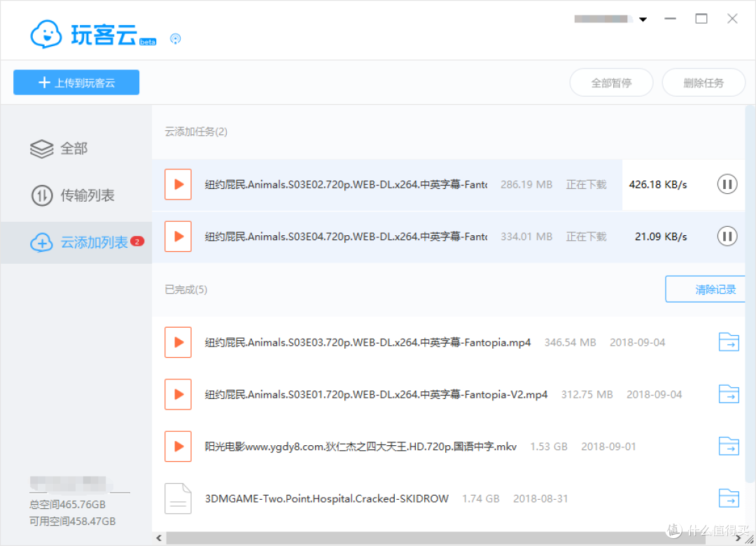Click the cloud-plus icon beside 云添加列表
Image resolution: width=756 pixels, height=546 pixels.
pyautogui.click(x=42, y=242)
